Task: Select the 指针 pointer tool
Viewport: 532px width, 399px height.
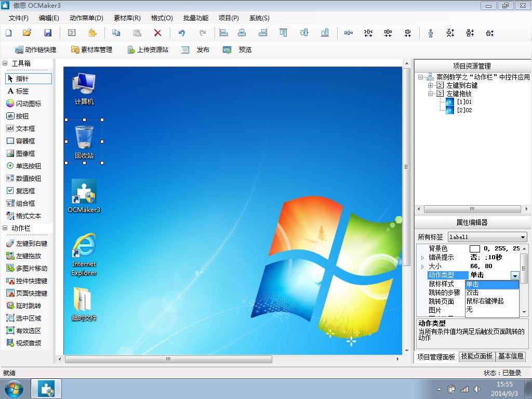Action: pos(29,79)
